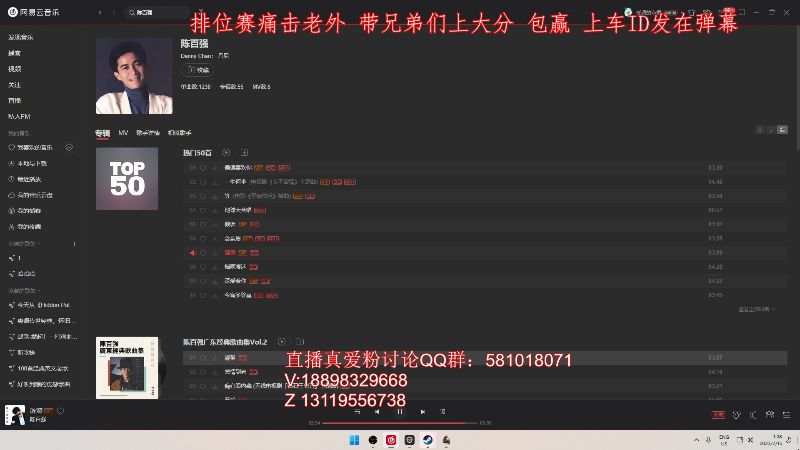Screen dimensions: 800x450
Task: Change play mode icon left of previous
Action: [357, 412]
